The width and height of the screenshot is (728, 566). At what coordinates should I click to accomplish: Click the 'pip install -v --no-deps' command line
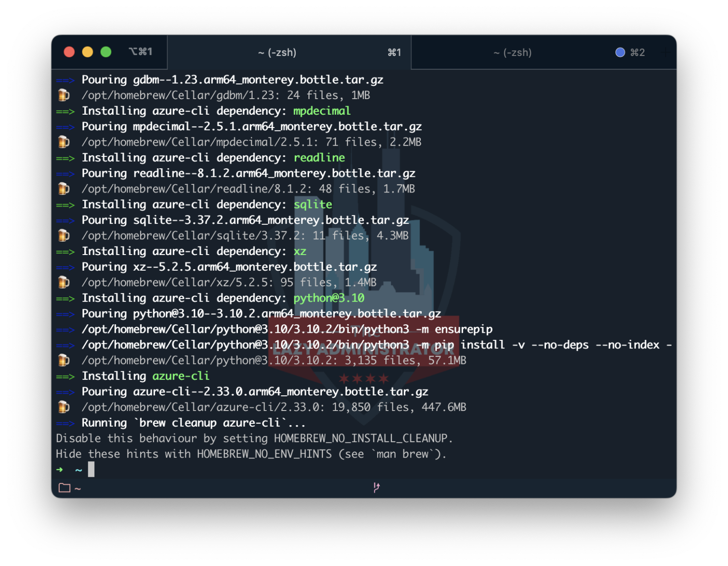pyautogui.click(x=377, y=345)
